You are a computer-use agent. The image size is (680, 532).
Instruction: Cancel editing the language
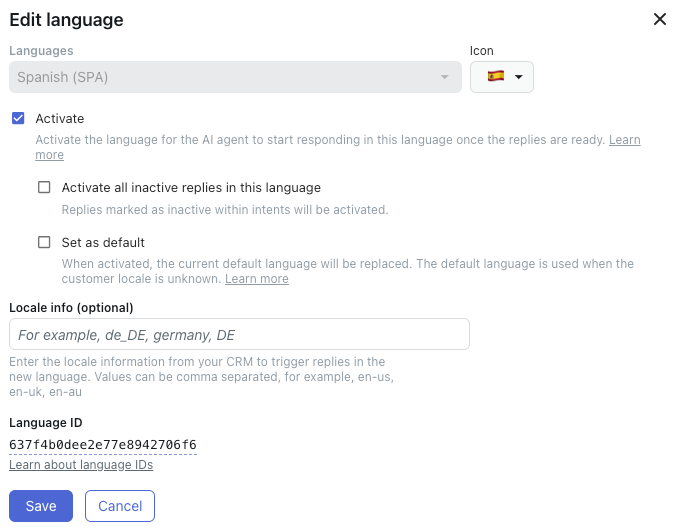[x=120, y=506]
